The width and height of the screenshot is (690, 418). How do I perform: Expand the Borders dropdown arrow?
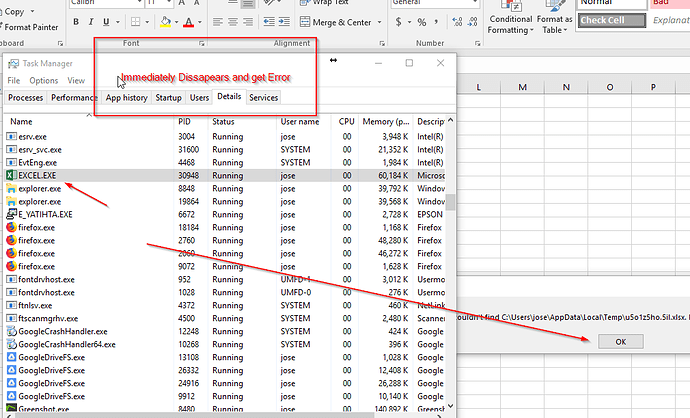tap(147, 22)
